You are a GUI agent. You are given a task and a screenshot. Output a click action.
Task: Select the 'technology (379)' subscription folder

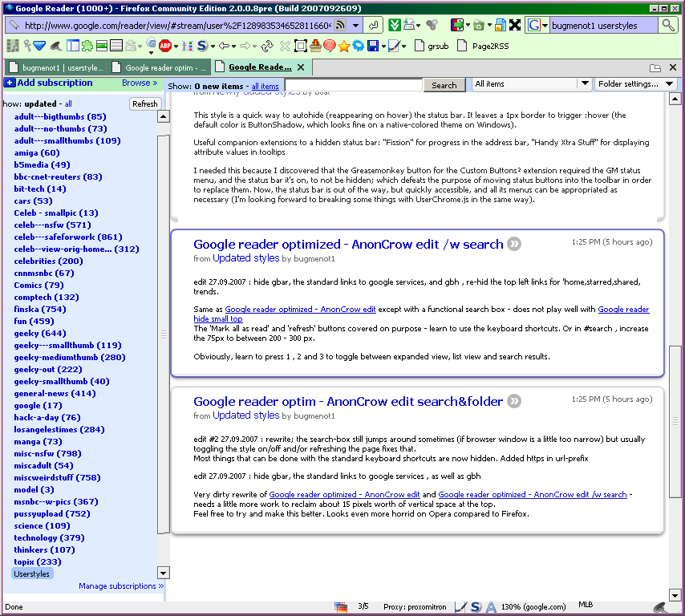(50, 538)
